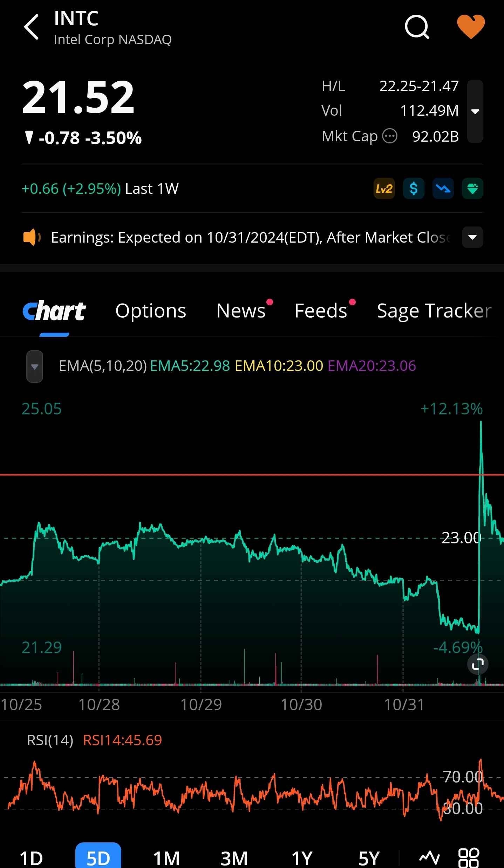
Task: Tap the orange speaker announcement icon
Action: click(32, 237)
